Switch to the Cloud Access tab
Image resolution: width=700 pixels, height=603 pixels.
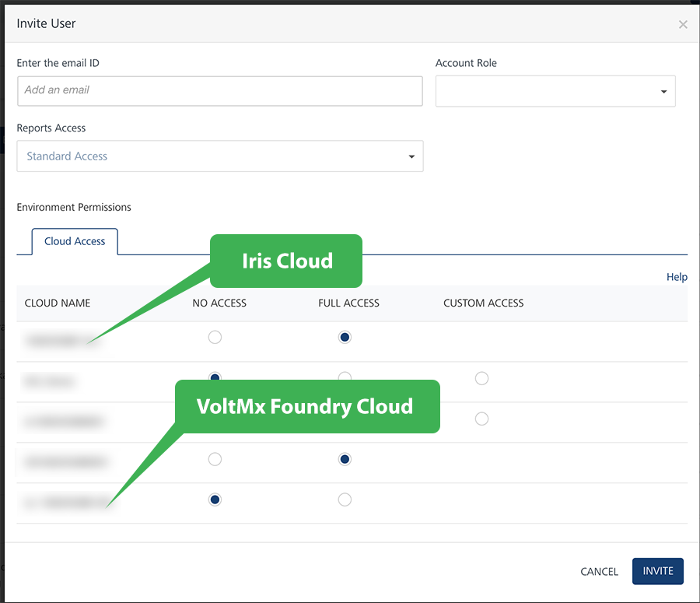tap(75, 241)
